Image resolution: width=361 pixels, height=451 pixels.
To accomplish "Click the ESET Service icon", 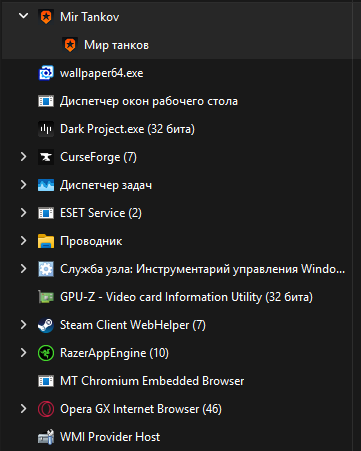I will click(46, 213).
